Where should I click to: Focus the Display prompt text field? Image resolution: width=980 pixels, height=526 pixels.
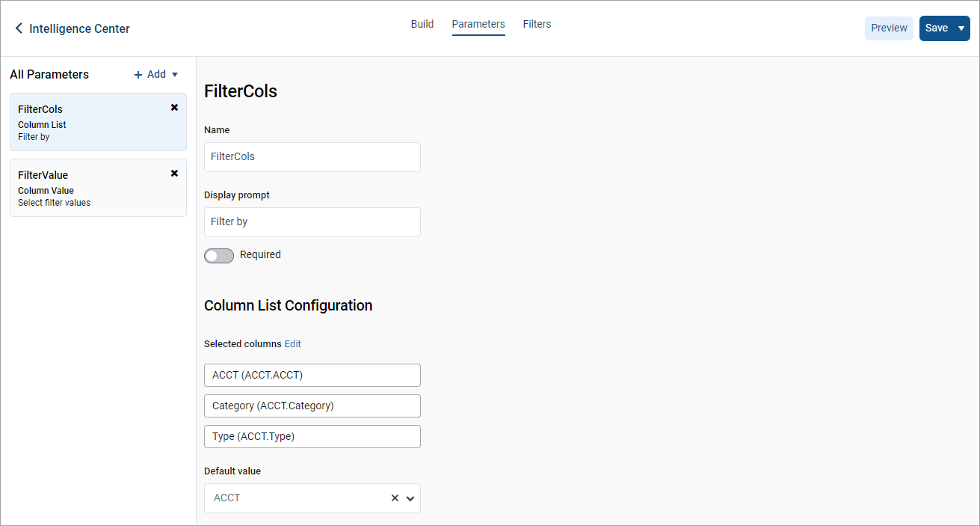[x=312, y=222]
